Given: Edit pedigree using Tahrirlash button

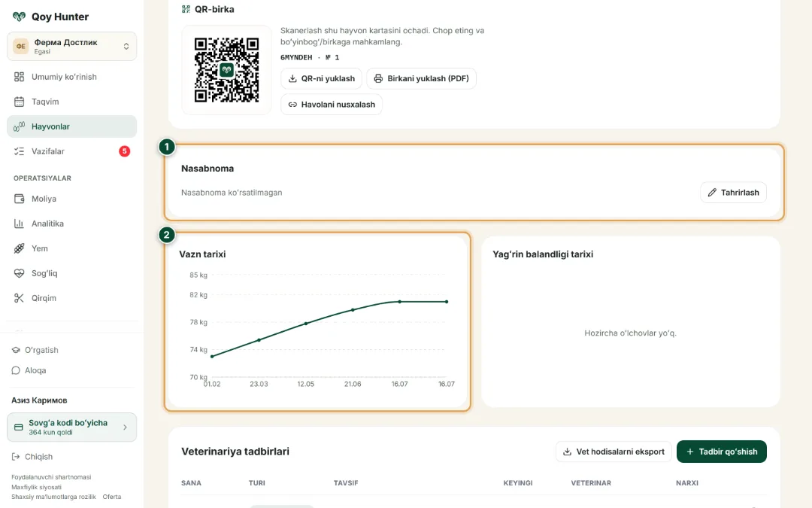Looking at the screenshot, I should (x=733, y=193).
